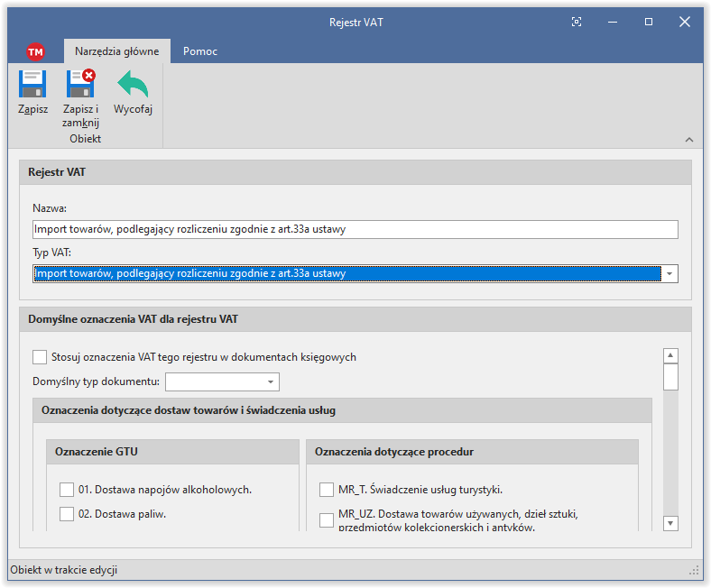Tick MR_T. Świadczenie usług turystyki checkbox
The width and height of the screenshot is (711, 588).
click(327, 490)
